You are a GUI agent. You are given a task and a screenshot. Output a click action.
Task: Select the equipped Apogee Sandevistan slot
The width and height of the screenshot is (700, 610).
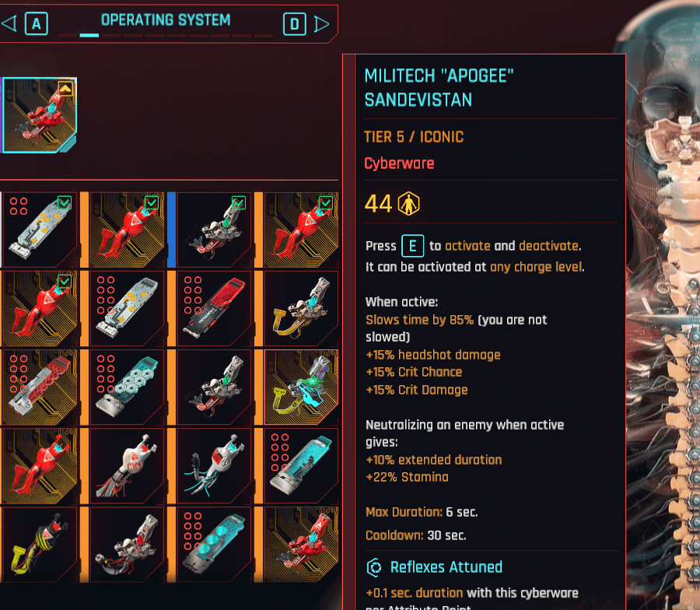pyautogui.click(x=40, y=115)
